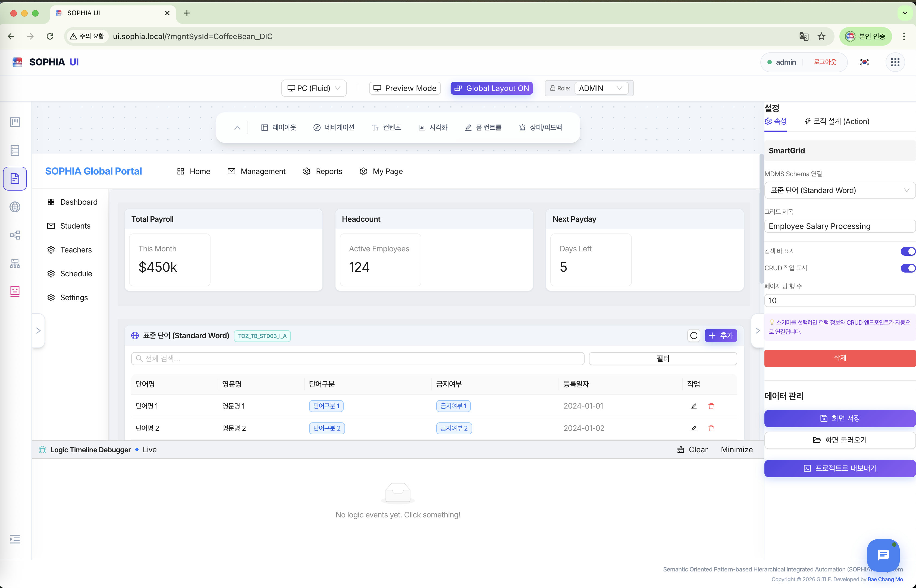Click the 그리드 제목 input field
The image size is (916, 588).
840,226
